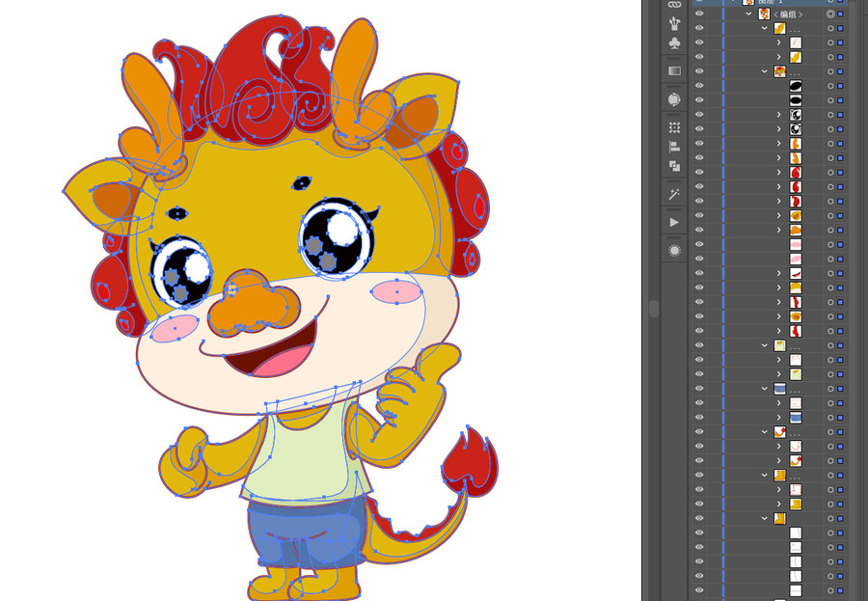
Task: Hide the tail group layer
Action: coord(699,432)
